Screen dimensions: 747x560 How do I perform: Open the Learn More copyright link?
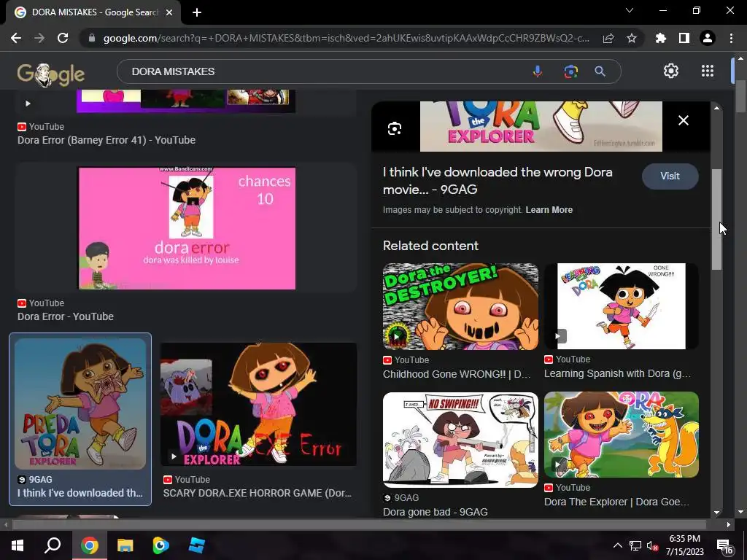(x=549, y=210)
